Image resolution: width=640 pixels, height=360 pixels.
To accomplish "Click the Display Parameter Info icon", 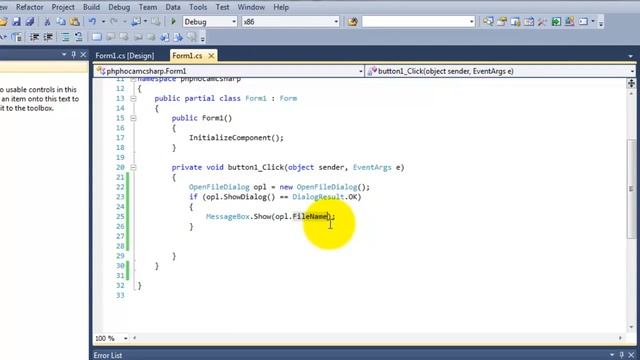I will point(17,37).
